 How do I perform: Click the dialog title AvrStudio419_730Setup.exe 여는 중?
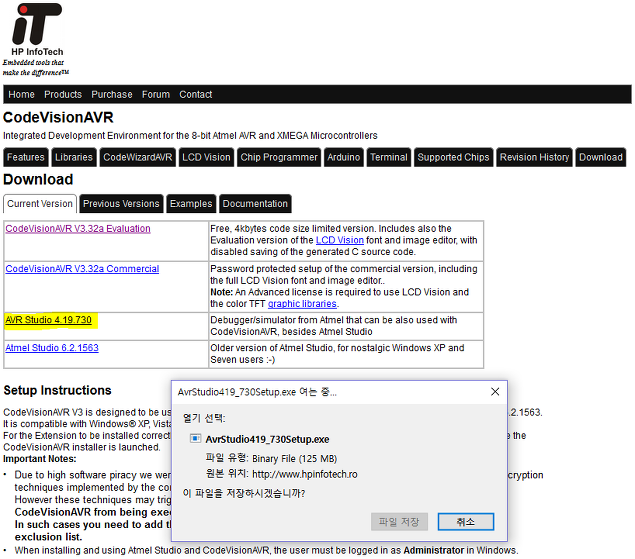coord(257,392)
